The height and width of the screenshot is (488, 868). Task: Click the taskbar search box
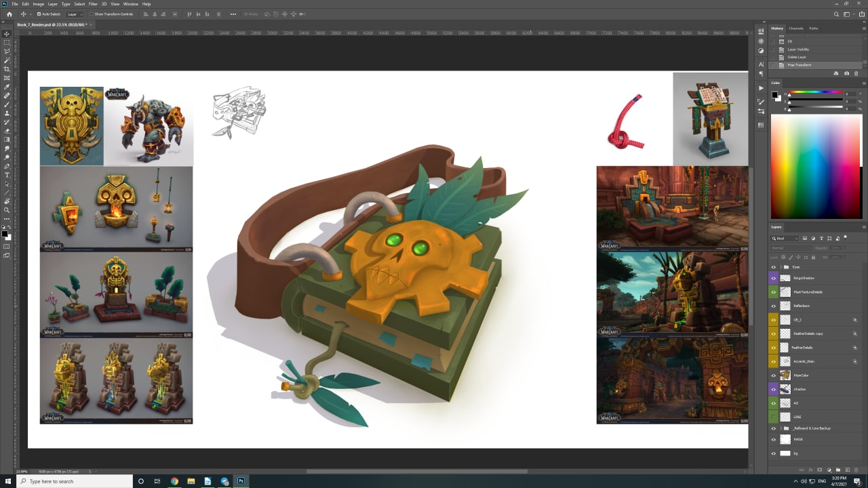(x=75, y=481)
